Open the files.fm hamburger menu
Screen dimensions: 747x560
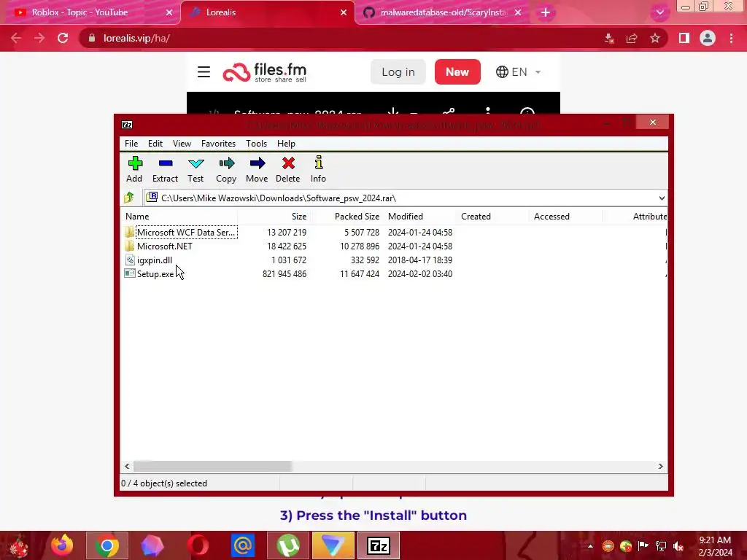click(x=204, y=72)
